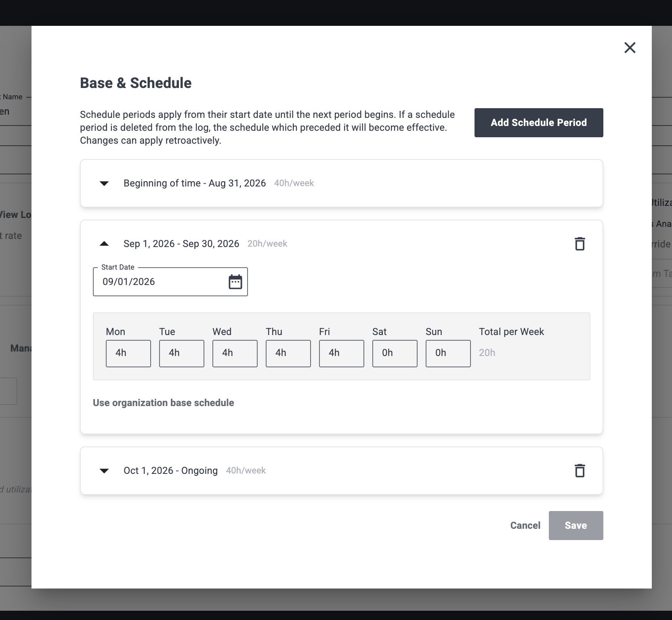Select the Tue hours field
This screenshot has height=620, width=672.
182,354
